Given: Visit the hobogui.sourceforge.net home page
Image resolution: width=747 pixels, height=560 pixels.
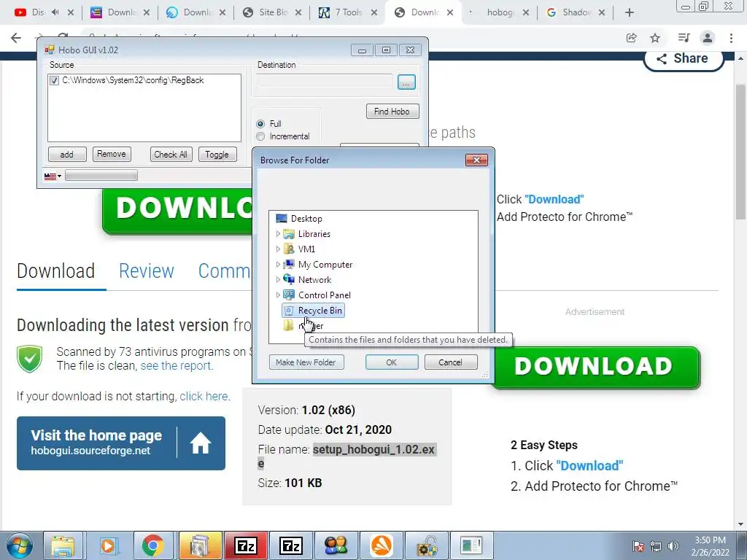Looking at the screenshot, I should [x=121, y=443].
